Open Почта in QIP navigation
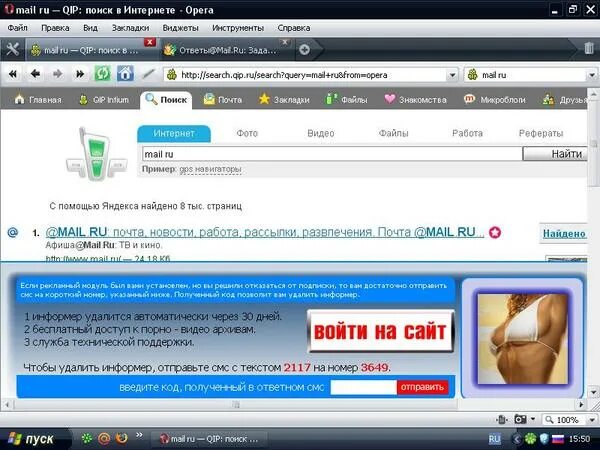Screen dimensions: 600x450 [222, 100]
